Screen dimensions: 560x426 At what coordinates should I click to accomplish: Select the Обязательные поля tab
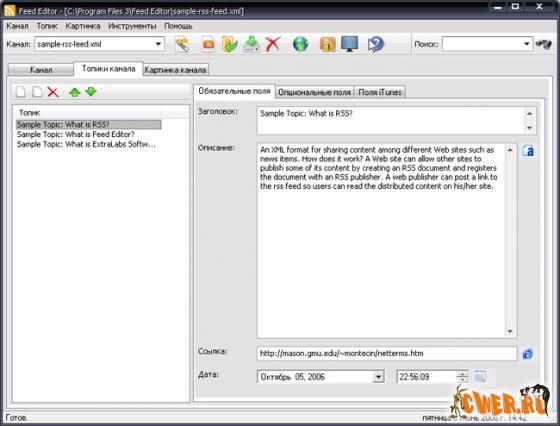pyautogui.click(x=234, y=91)
